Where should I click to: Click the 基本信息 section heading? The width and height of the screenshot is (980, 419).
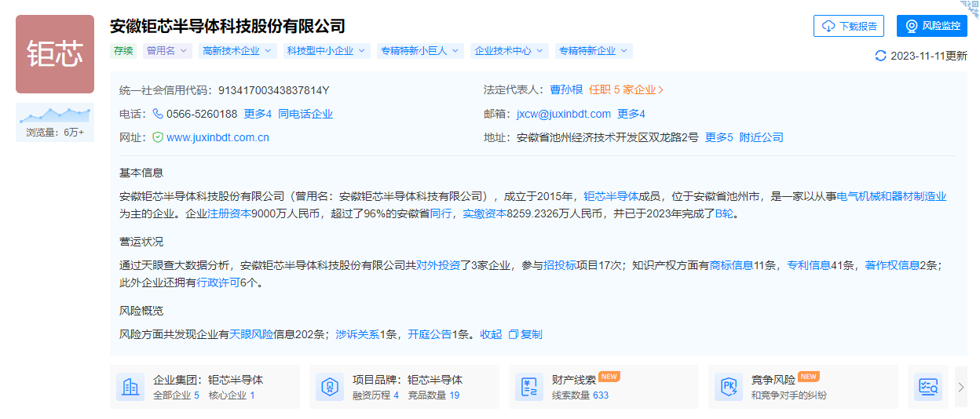(141, 173)
